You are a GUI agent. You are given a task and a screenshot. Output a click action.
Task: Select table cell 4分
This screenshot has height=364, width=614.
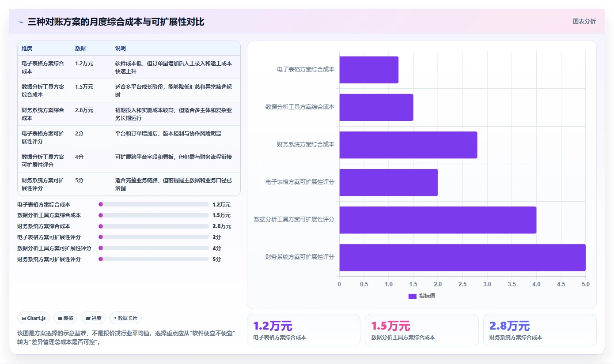click(x=80, y=157)
